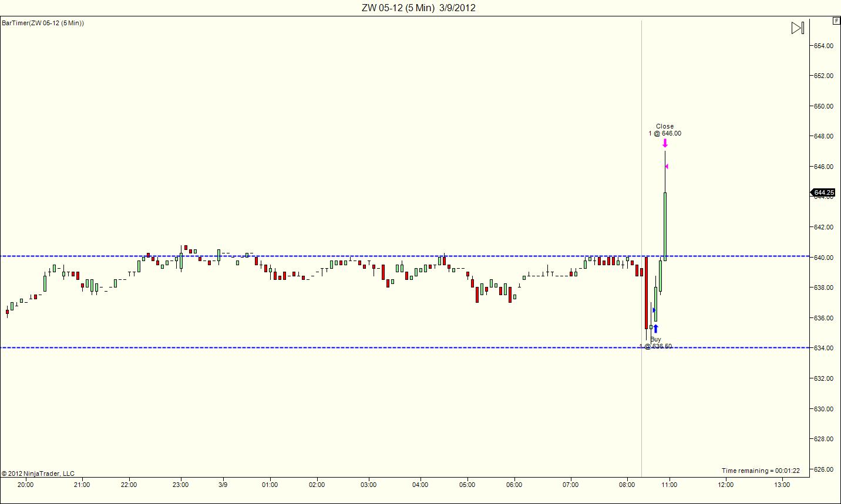The height and width of the screenshot is (504, 841).
Task: Click the chart title ZW 05-12 (5 Min) 3/9/2012
Action: click(419, 8)
